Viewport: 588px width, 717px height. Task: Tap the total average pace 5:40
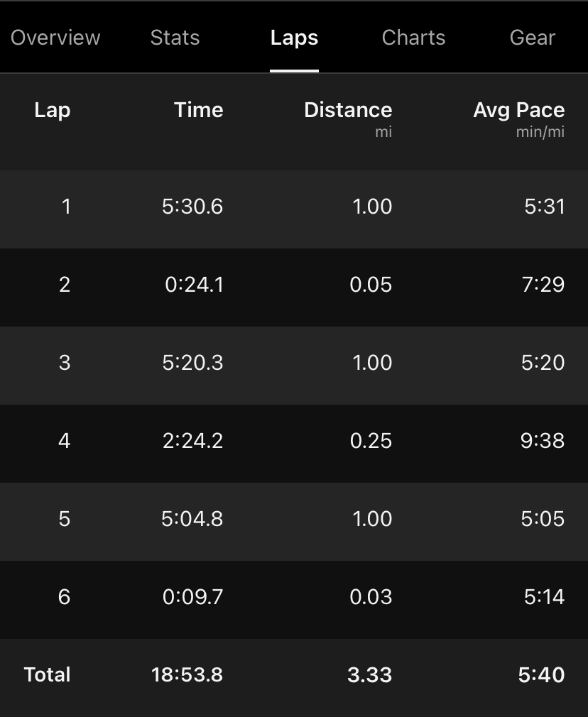pos(541,675)
